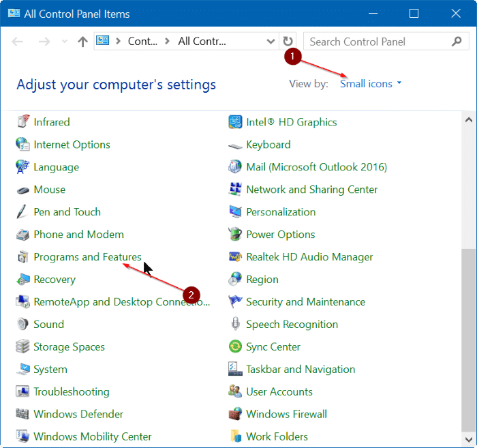Click the Personalization icon
Image resolution: width=477 pixels, height=448 pixels.
coord(236,212)
